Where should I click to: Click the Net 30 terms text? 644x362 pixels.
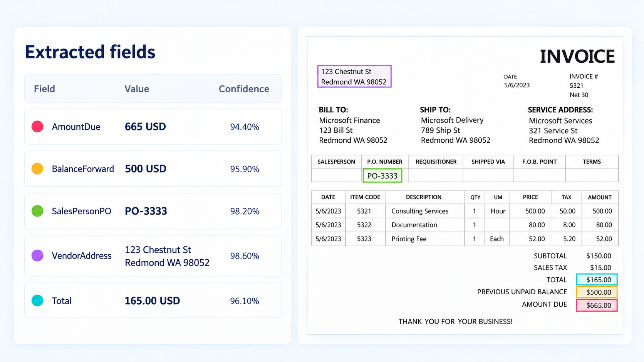579,95
